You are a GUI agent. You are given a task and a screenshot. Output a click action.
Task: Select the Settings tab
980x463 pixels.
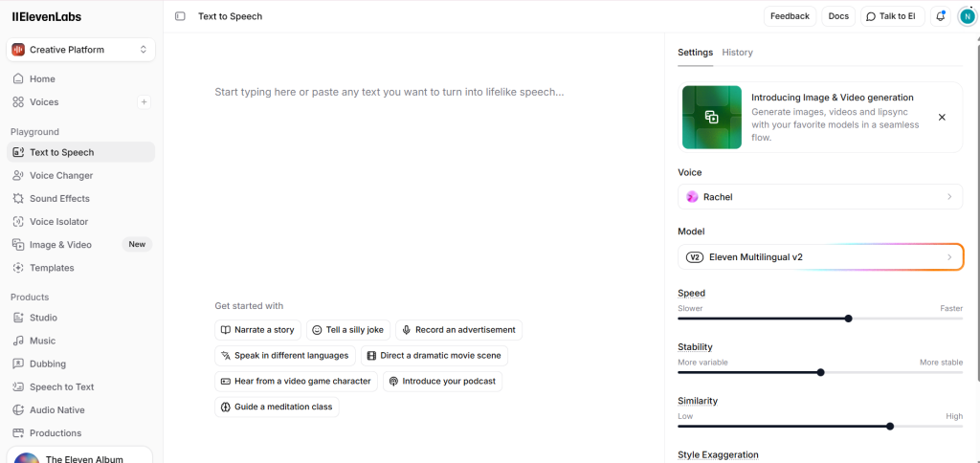[695, 53]
